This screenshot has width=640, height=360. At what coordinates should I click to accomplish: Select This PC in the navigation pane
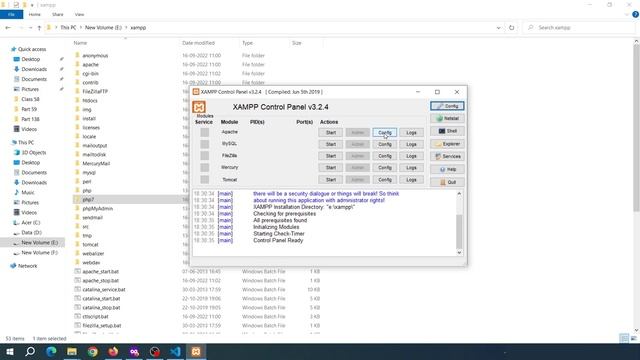point(26,142)
